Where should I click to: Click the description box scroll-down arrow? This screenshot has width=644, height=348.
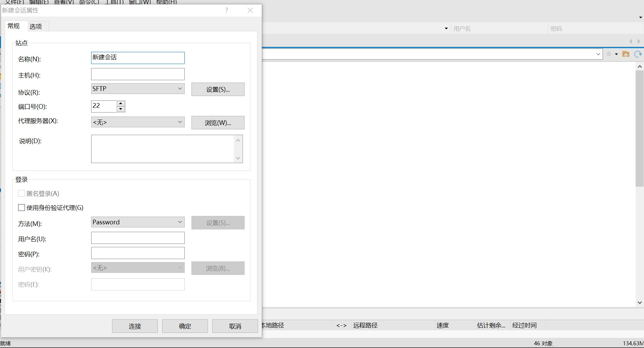point(238,158)
